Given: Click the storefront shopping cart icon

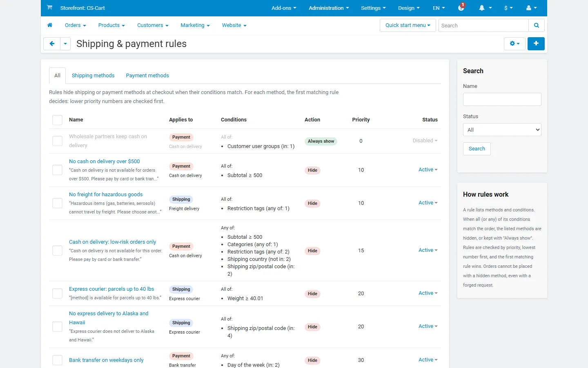Looking at the screenshot, I should [49, 8].
